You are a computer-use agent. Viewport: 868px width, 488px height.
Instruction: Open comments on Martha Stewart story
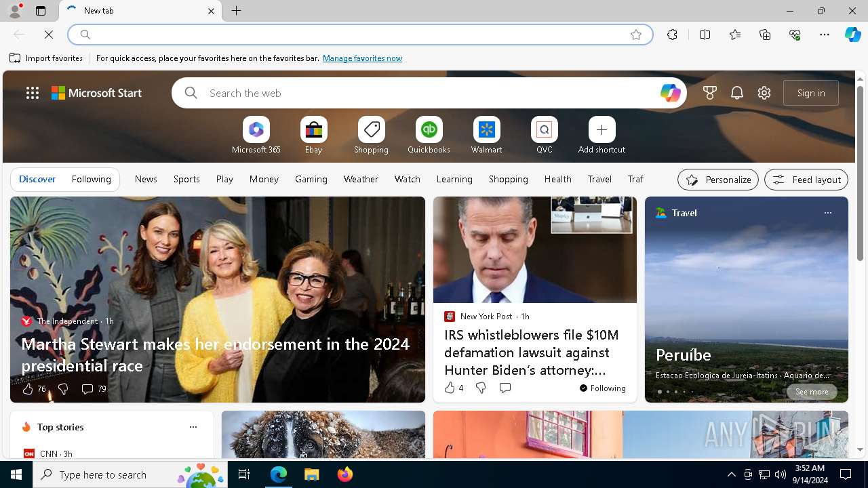click(94, 389)
